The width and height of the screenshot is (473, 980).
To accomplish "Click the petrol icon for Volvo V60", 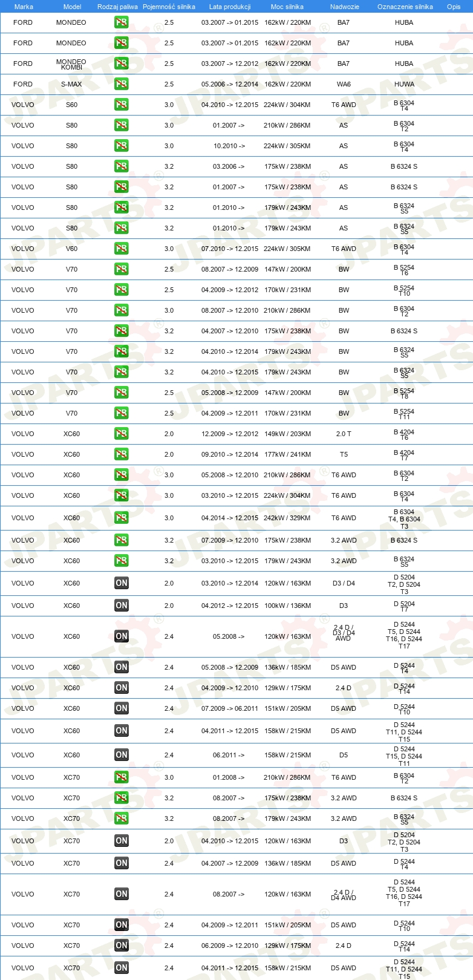I will point(122,249).
